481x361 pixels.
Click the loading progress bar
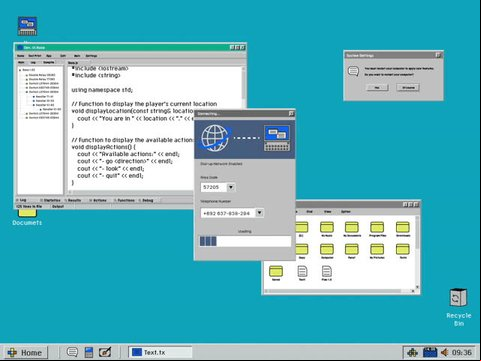pos(245,241)
